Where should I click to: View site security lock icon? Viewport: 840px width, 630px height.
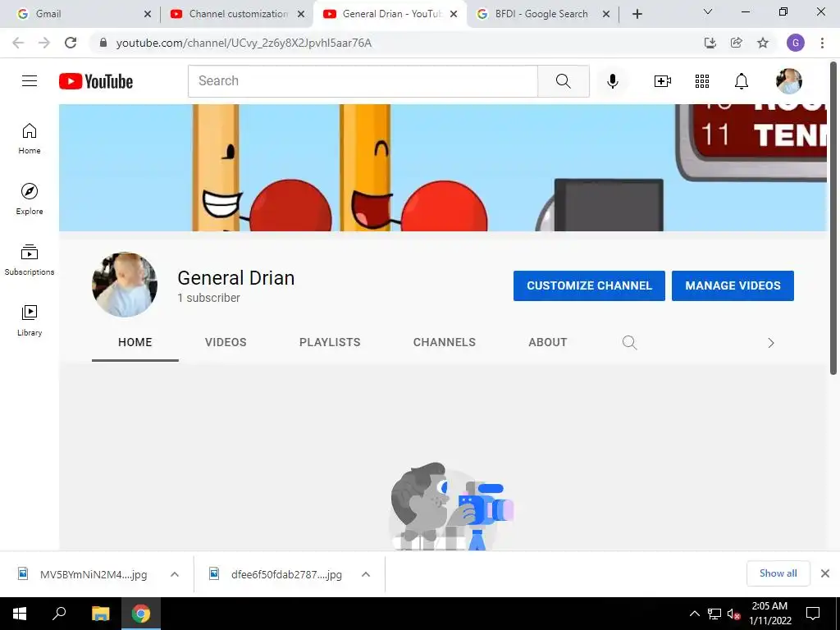103,43
